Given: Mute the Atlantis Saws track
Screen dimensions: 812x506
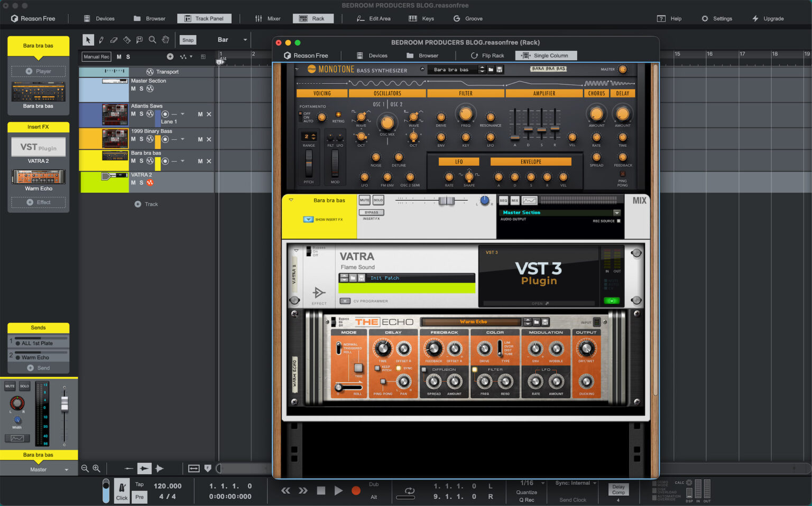Looking at the screenshot, I should (133, 114).
